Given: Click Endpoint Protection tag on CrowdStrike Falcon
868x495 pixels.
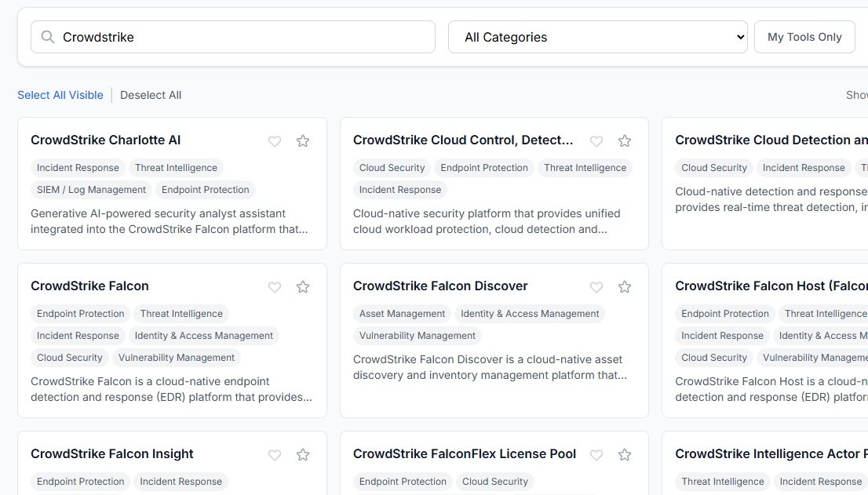Looking at the screenshot, I should click(x=81, y=314).
